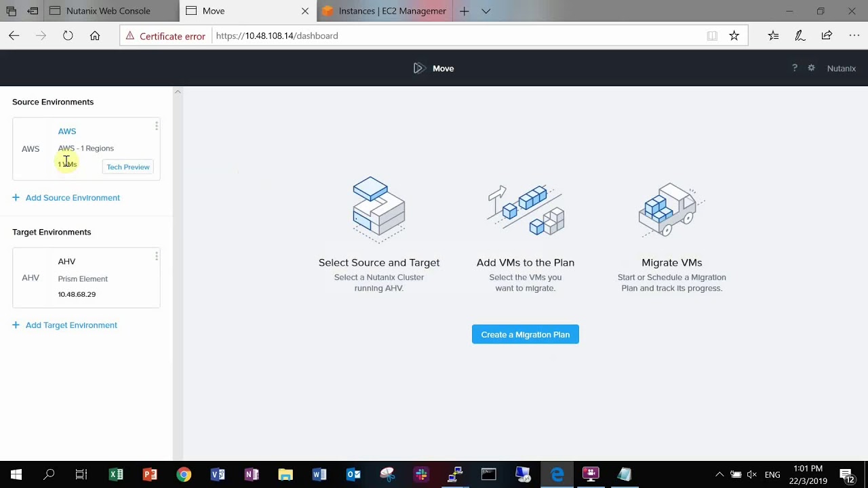Screen dimensions: 868x488
Task: Show the tab preview dropdown chevron
Action: pyautogui.click(x=486, y=11)
